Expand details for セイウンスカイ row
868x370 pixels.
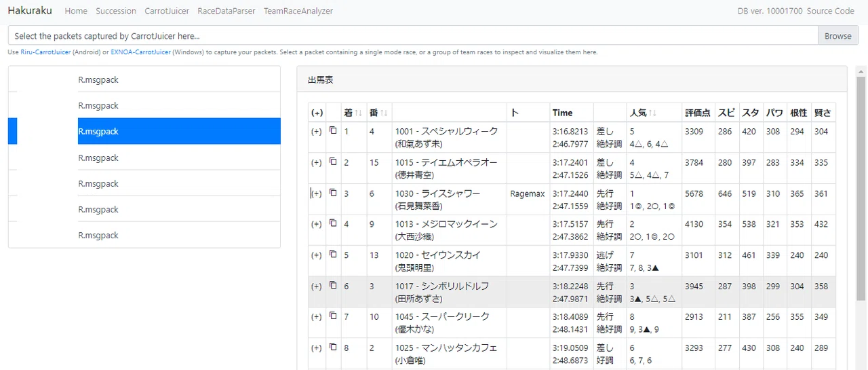click(317, 256)
